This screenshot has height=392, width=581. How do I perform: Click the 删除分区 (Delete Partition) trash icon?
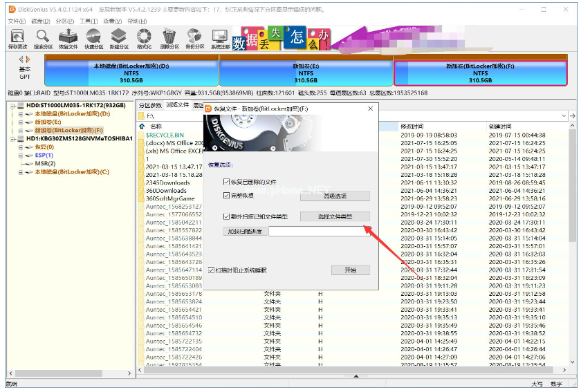click(169, 38)
